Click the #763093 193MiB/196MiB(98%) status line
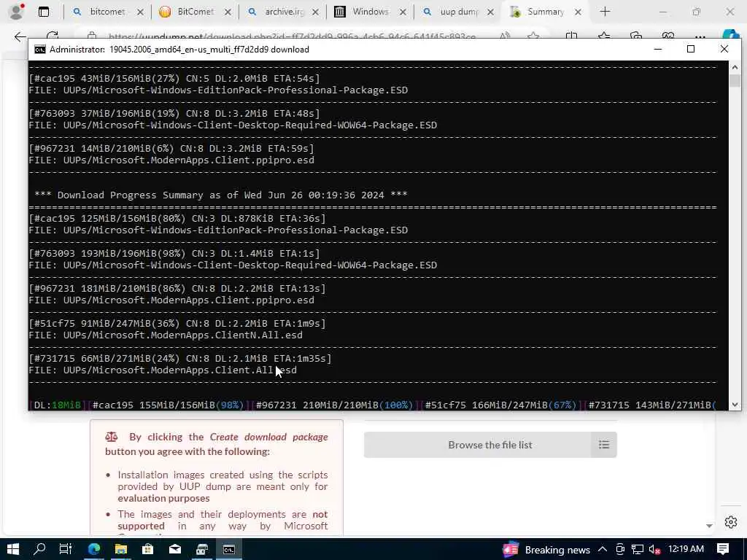 (174, 253)
